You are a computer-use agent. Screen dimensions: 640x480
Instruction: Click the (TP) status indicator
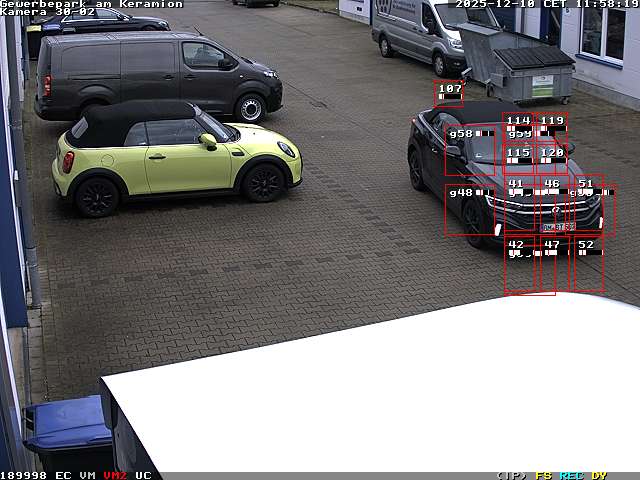point(511,475)
